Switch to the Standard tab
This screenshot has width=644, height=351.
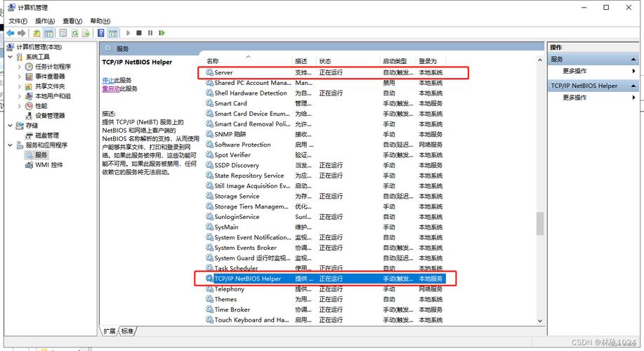(x=127, y=331)
